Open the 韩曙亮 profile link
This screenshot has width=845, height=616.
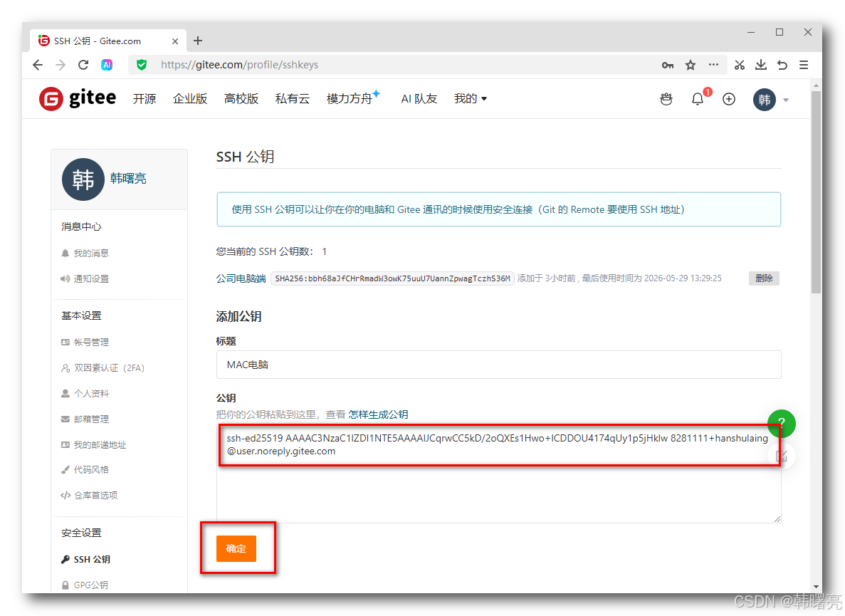(x=128, y=178)
